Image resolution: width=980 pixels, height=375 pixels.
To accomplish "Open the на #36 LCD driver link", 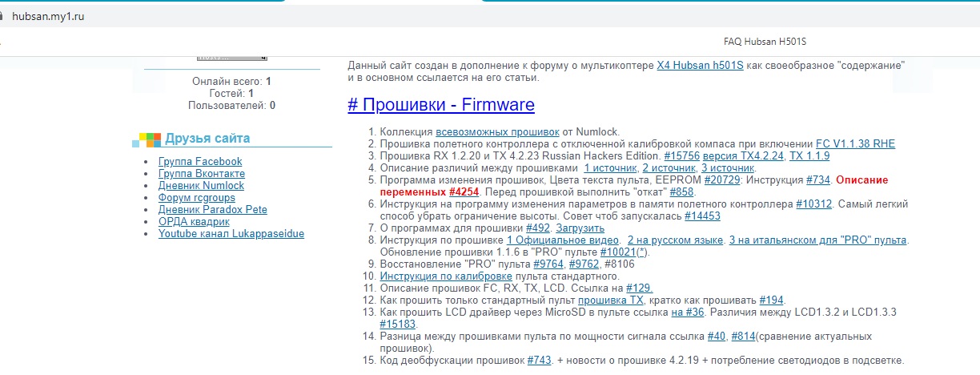I will click(687, 312).
